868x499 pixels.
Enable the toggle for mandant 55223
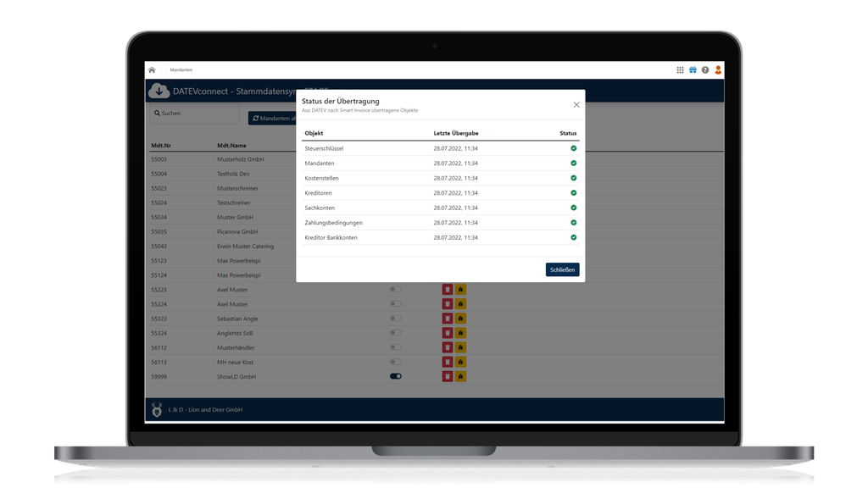click(x=396, y=290)
